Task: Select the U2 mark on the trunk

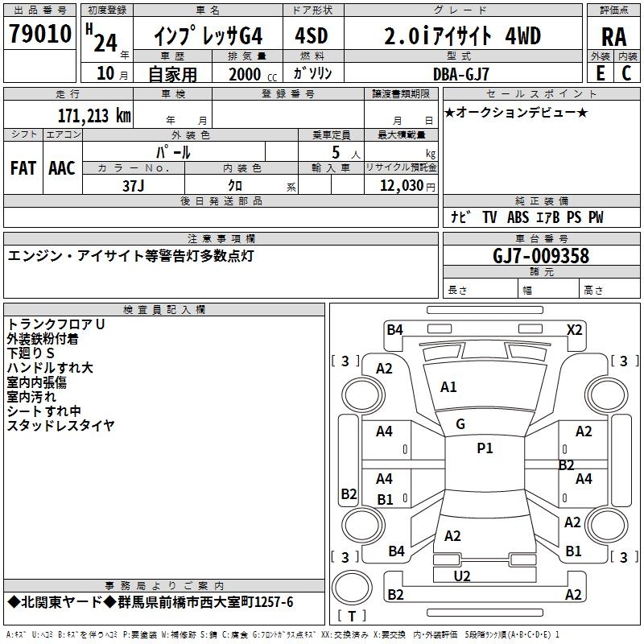Action: (x=462, y=576)
